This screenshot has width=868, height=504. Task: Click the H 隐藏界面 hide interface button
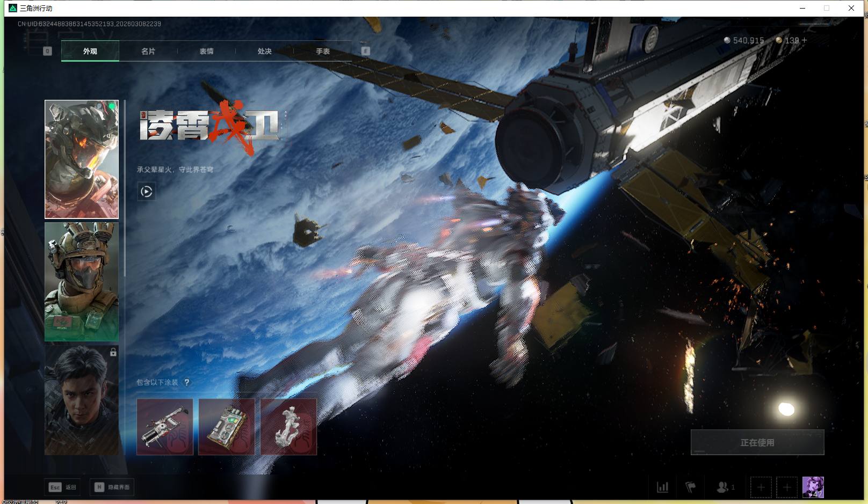(112, 487)
